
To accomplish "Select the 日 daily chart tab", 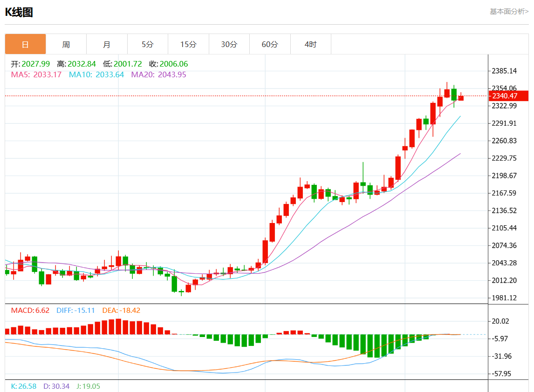I will [x=25, y=44].
